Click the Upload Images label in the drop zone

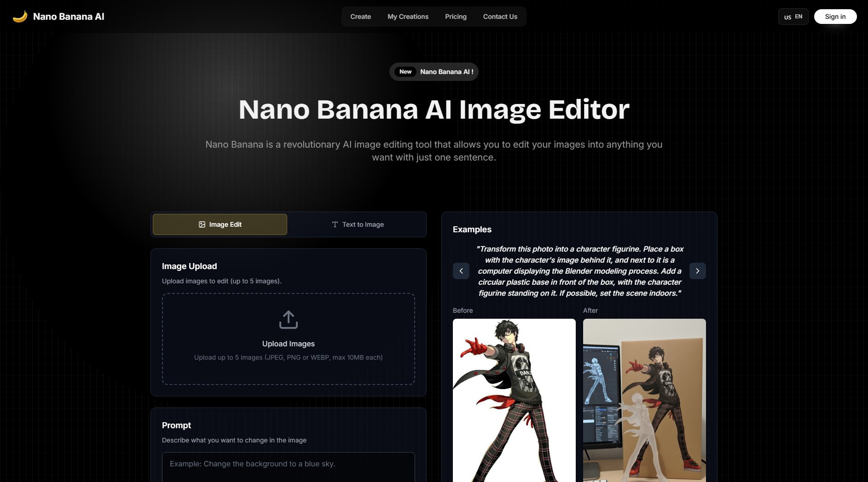tap(289, 344)
